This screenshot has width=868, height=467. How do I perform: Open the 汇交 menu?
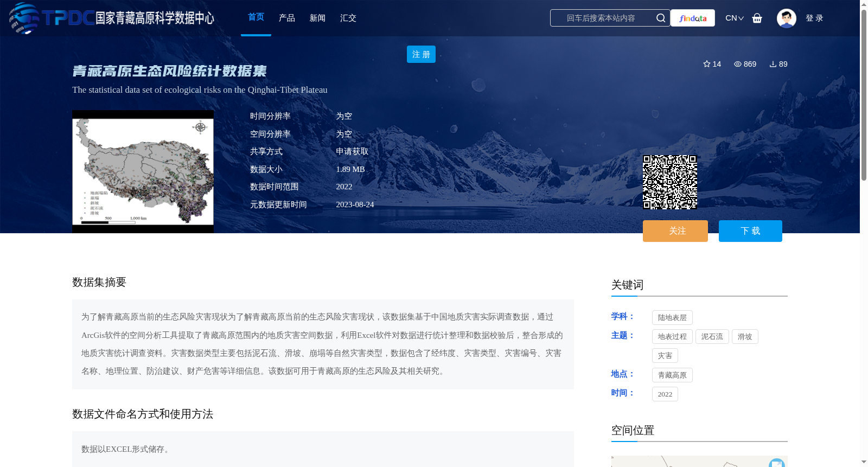coord(348,18)
